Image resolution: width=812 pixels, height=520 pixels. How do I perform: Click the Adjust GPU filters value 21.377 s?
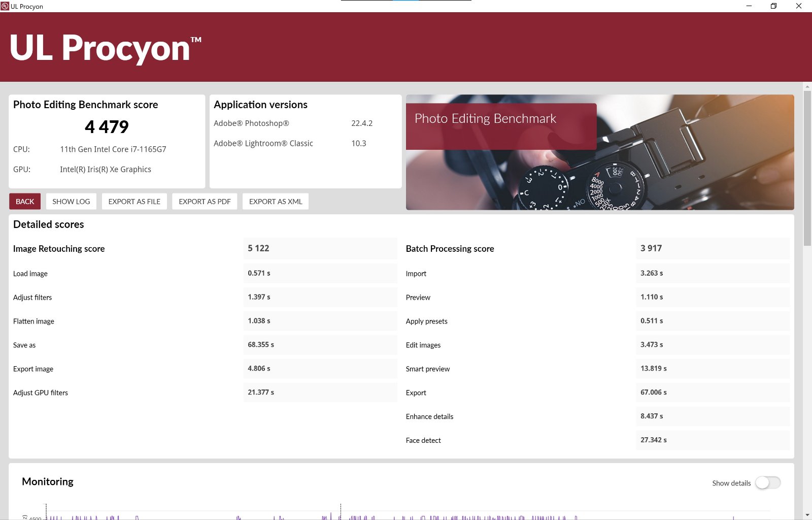tap(261, 393)
